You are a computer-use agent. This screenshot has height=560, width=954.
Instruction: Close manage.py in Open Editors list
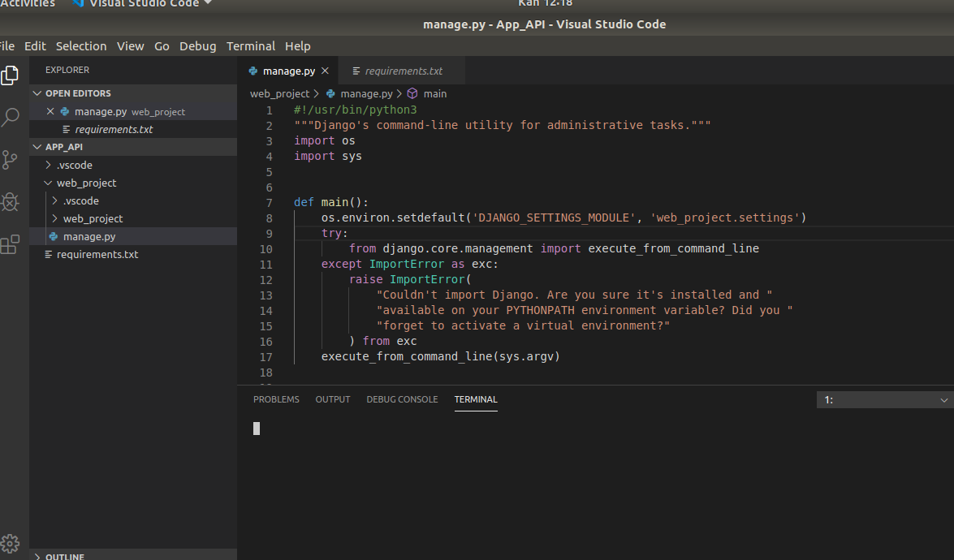coord(50,111)
